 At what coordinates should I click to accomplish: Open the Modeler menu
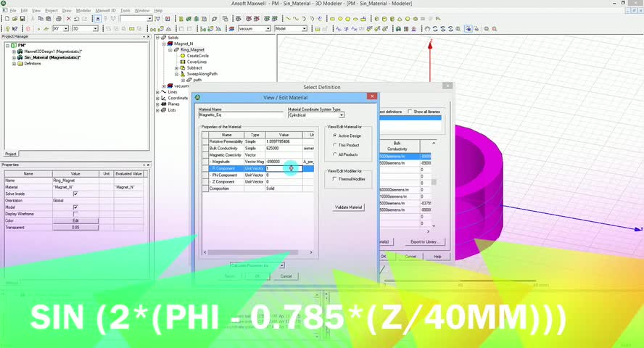click(x=83, y=11)
